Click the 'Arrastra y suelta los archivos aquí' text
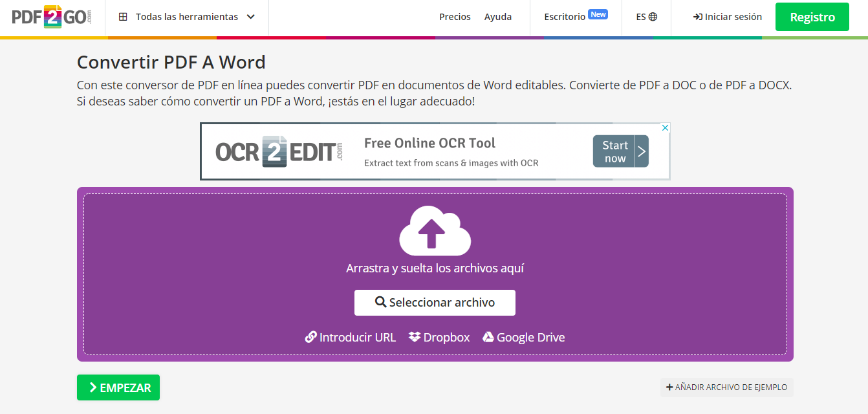Image resolution: width=868 pixels, height=414 pixels. (x=435, y=268)
